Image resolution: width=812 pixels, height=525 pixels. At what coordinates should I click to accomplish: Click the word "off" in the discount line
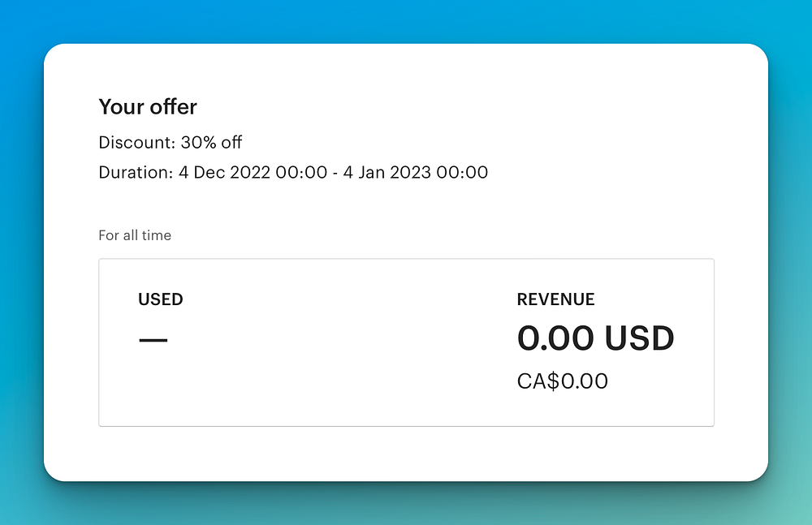tap(231, 143)
